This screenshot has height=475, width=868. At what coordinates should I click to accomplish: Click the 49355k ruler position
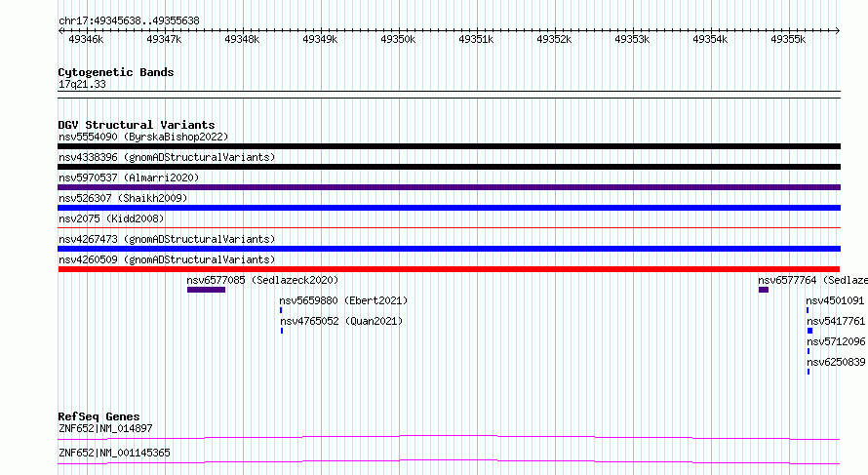(x=788, y=39)
